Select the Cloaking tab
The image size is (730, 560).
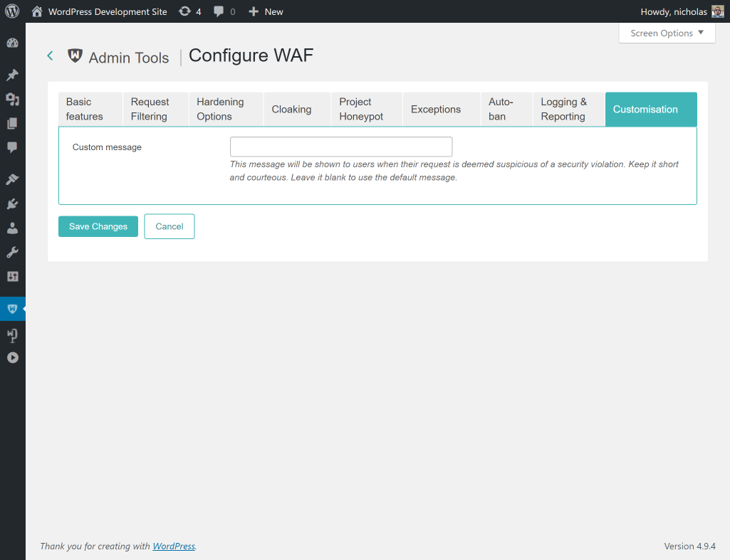297,110
